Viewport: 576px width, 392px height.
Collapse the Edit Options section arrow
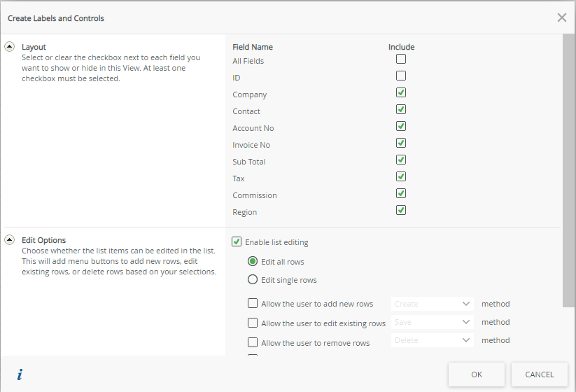pyautogui.click(x=10, y=240)
